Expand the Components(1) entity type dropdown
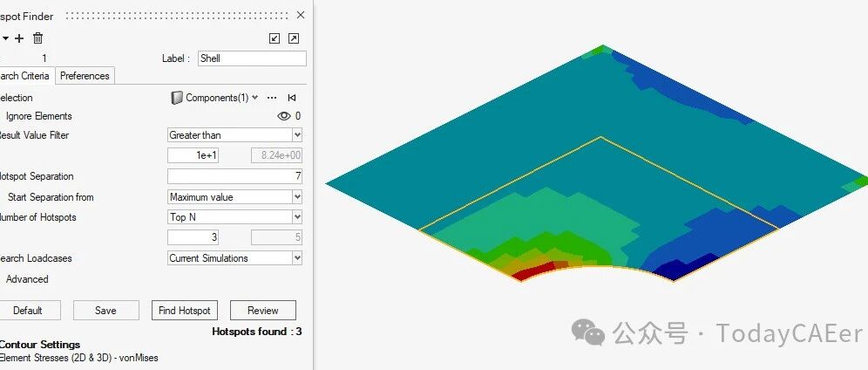Image resolution: width=868 pixels, height=370 pixels. (x=254, y=98)
